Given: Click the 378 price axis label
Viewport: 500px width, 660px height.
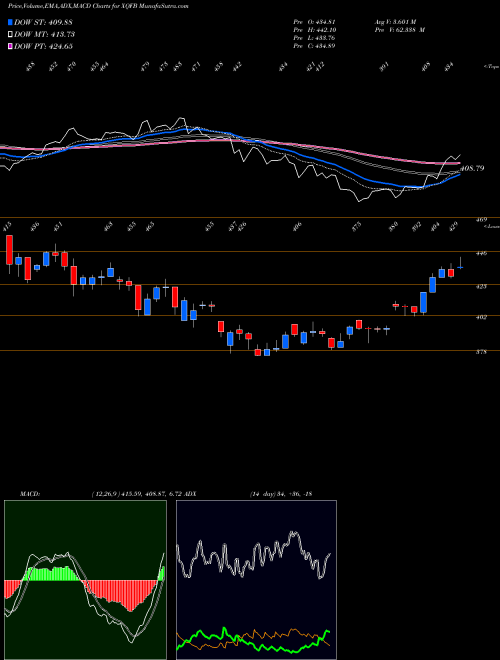Looking at the screenshot, I should pyautogui.click(x=482, y=352).
